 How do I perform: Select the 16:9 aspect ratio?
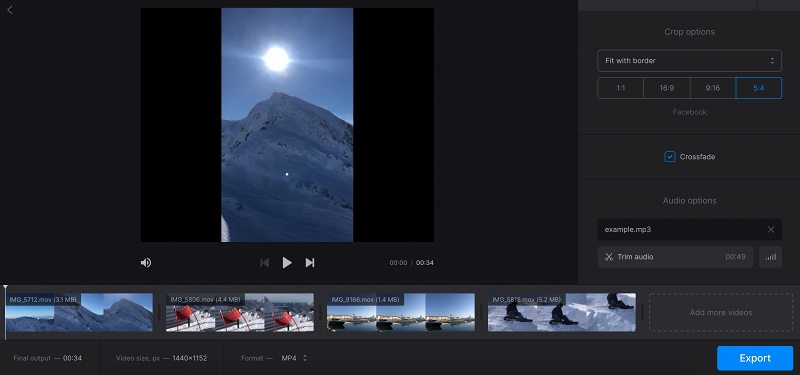[666, 88]
